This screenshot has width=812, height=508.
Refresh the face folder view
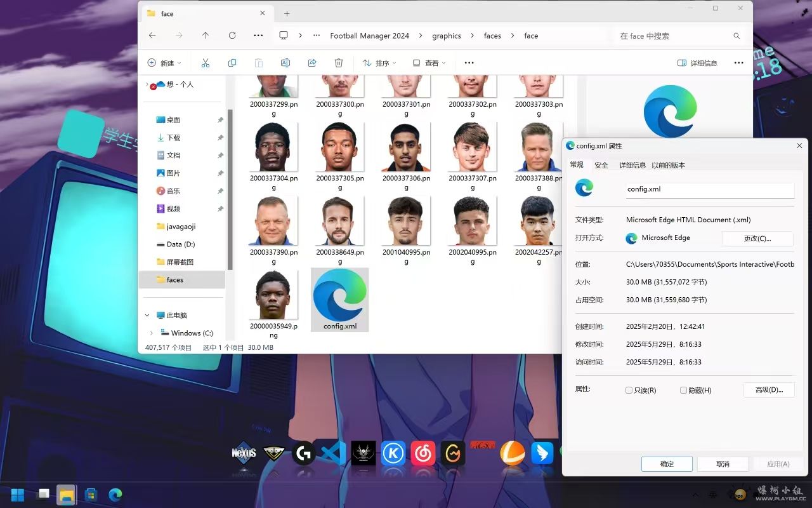click(232, 36)
